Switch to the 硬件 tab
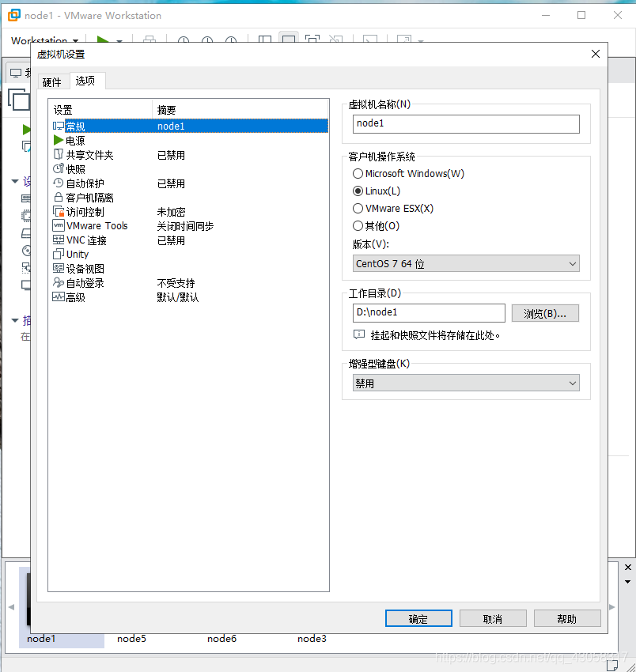Image resolution: width=636 pixels, height=672 pixels. 52,82
